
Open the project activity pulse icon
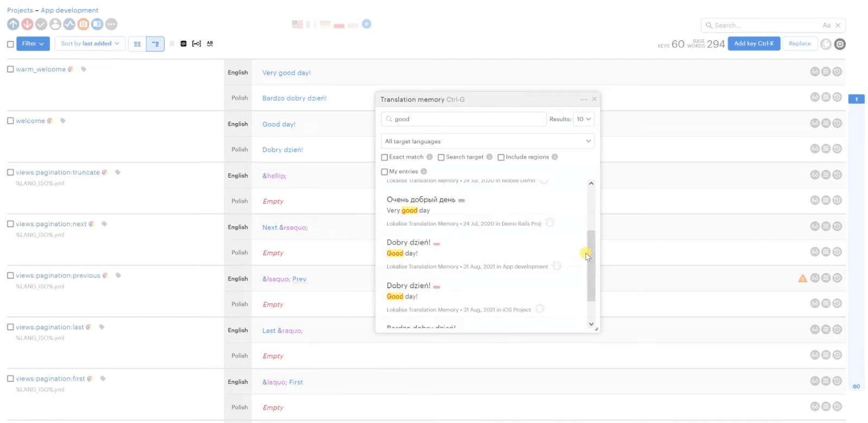(x=69, y=24)
